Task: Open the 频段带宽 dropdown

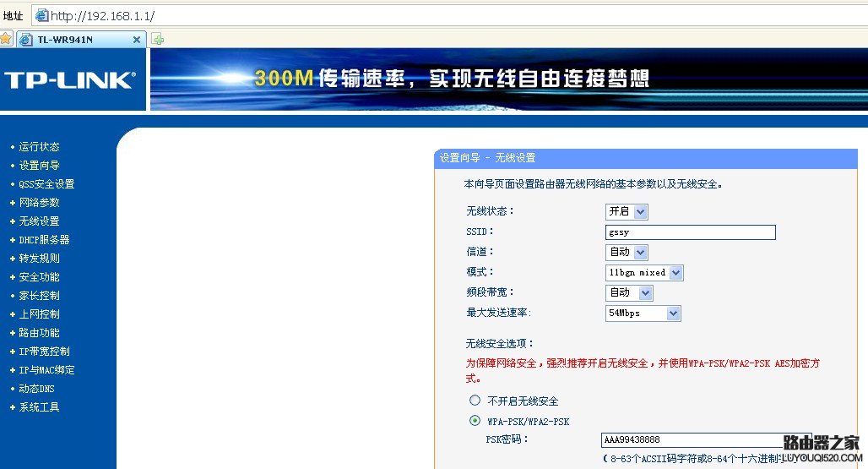Action: tap(629, 292)
